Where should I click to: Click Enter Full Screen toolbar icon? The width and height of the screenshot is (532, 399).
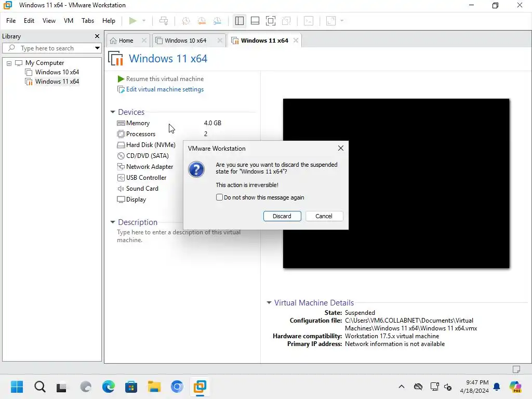(270, 21)
